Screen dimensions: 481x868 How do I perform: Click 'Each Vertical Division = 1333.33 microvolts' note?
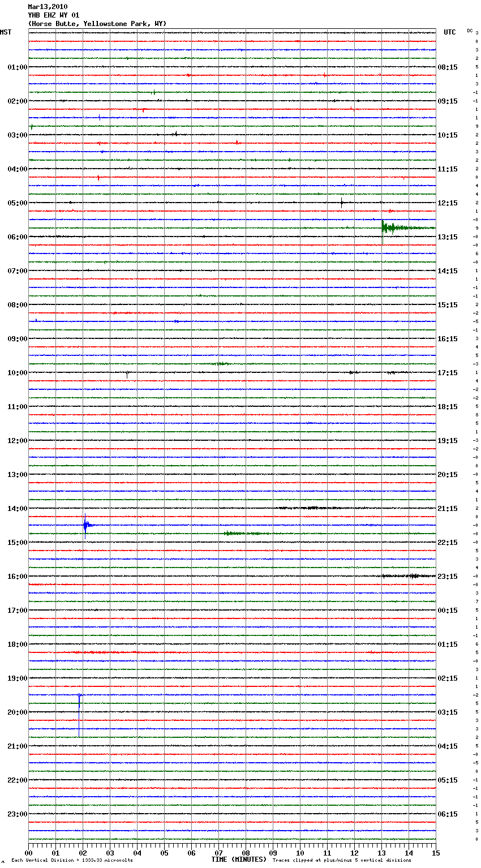(x=72, y=861)
